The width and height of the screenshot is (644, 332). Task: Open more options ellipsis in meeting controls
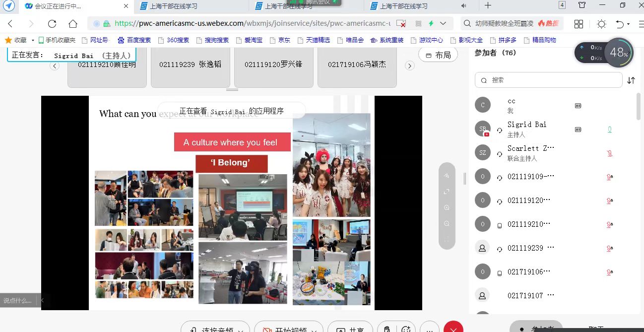(x=429, y=330)
